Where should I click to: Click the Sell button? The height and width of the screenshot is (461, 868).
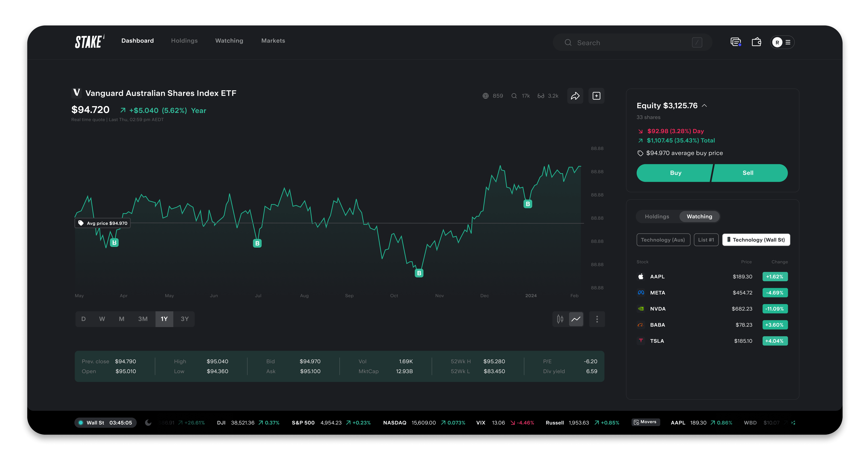[x=749, y=173]
